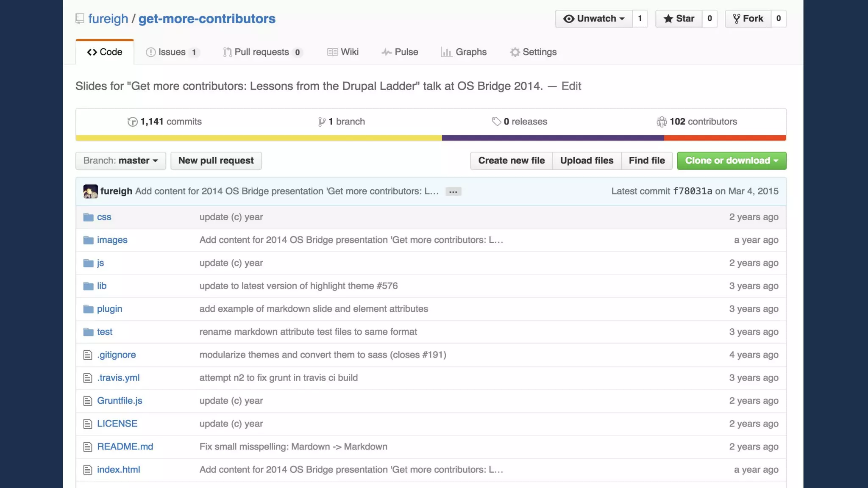Click the plugin folder icon
This screenshot has height=488, width=868.
point(88,309)
